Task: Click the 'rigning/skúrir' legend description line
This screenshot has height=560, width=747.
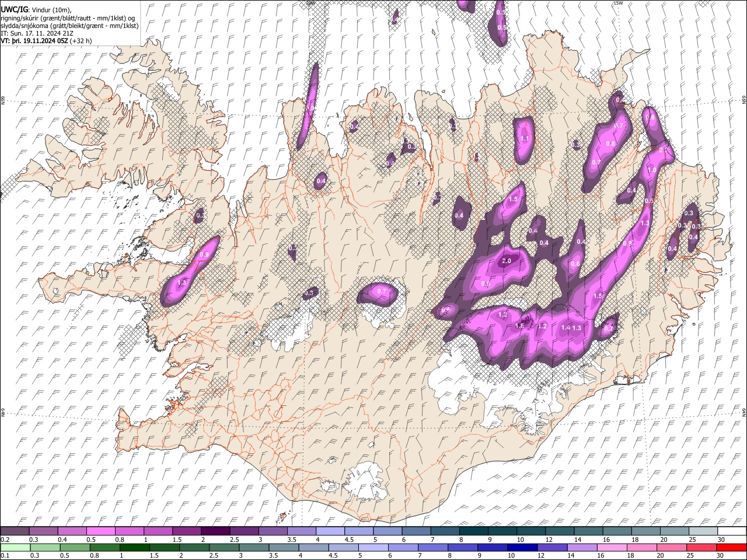Action: [x=68, y=17]
